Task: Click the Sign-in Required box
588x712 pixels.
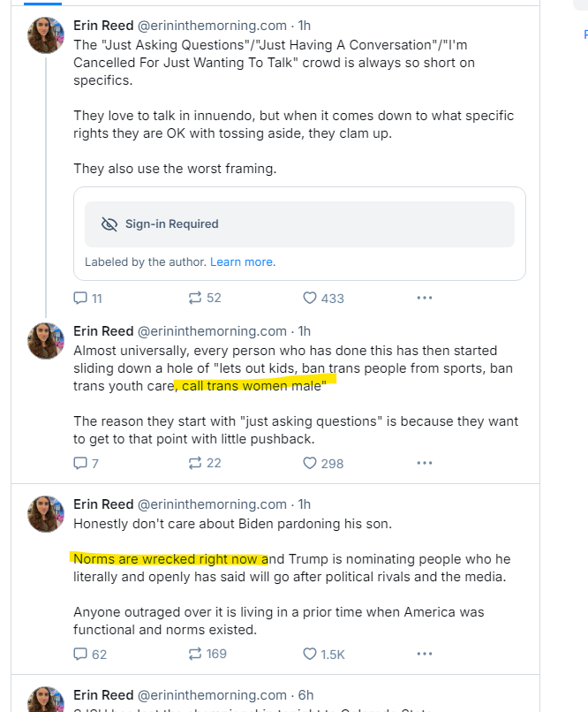Action: tap(299, 224)
